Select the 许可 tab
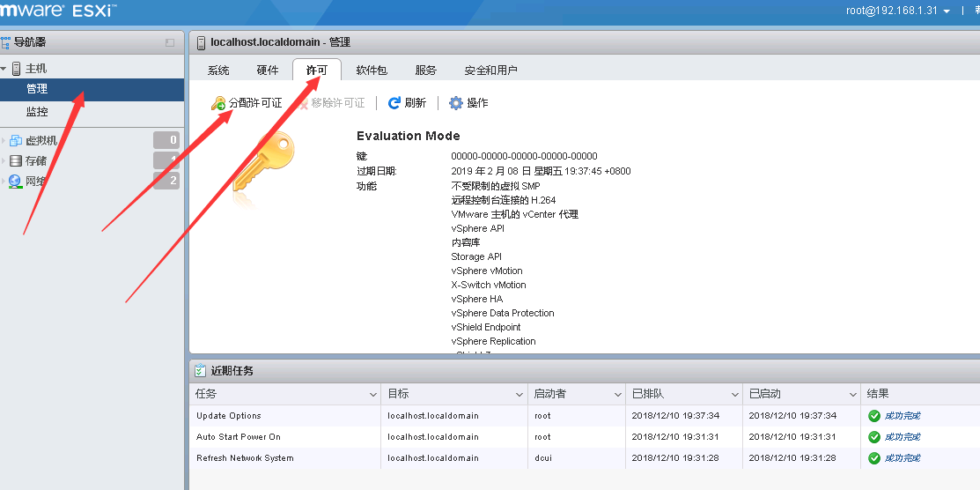The height and width of the screenshot is (490, 980). tap(317, 71)
